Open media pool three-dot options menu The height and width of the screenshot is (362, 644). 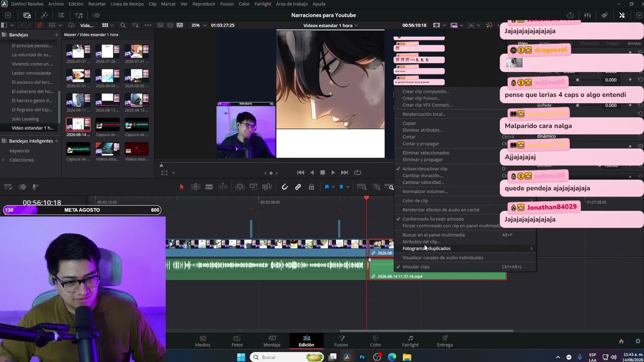(148, 25)
